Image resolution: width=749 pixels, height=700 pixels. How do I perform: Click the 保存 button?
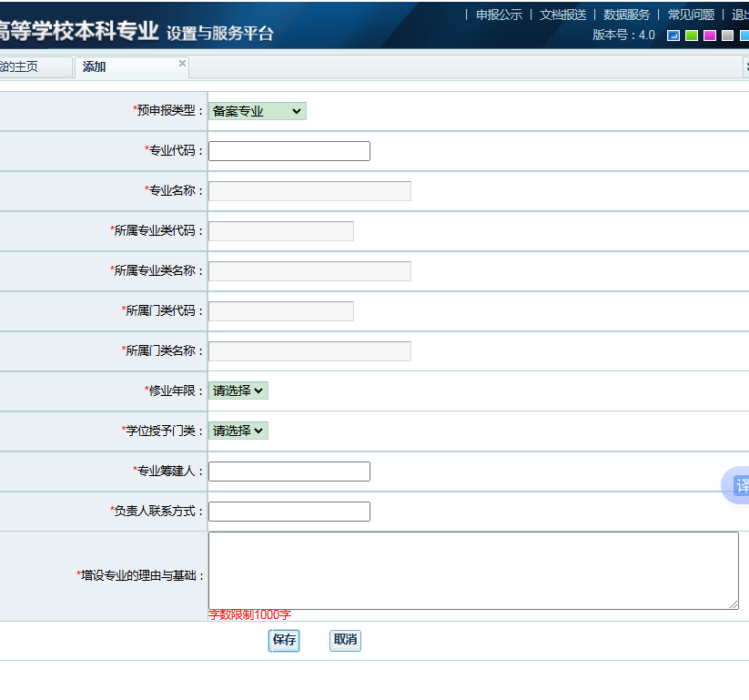pyautogui.click(x=284, y=640)
